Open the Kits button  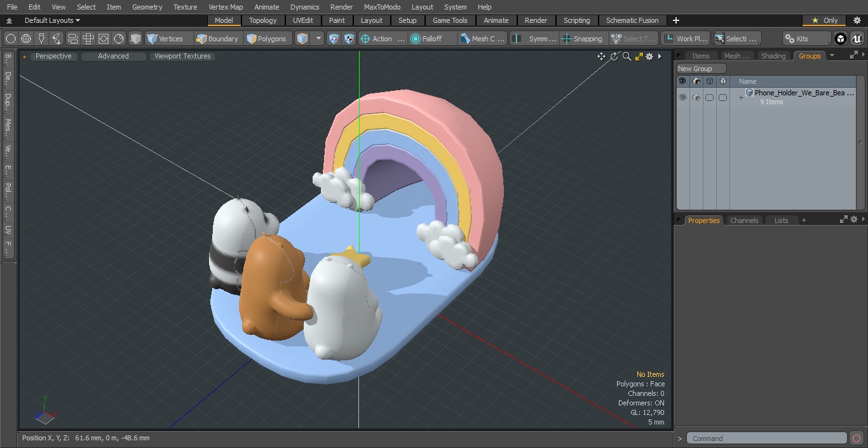click(806, 39)
